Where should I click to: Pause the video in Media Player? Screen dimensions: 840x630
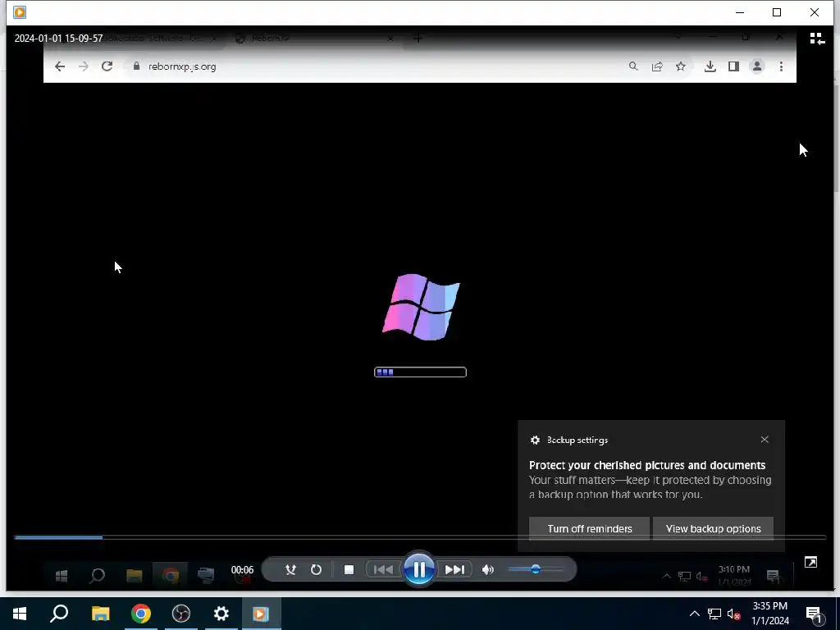[x=419, y=569]
